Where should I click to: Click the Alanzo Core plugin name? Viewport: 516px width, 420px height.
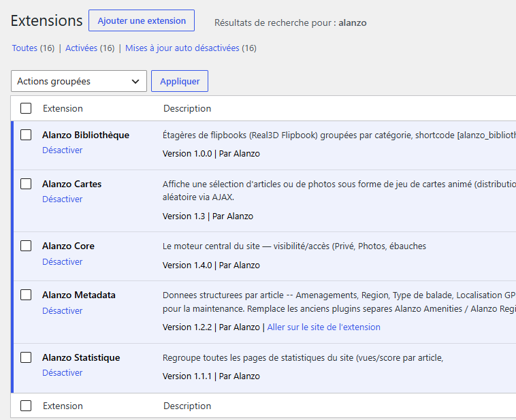coord(68,246)
